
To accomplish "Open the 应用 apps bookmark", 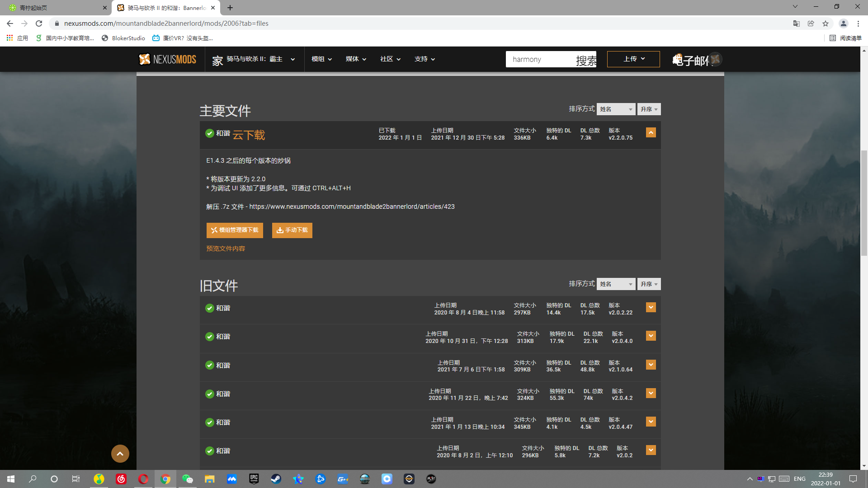I will (x=17, y=38).
